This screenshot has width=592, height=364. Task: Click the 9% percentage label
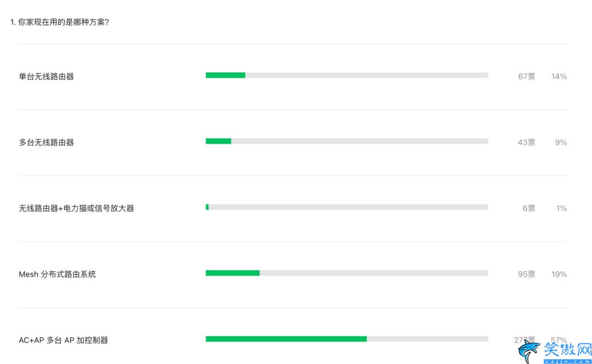(561, 143)
